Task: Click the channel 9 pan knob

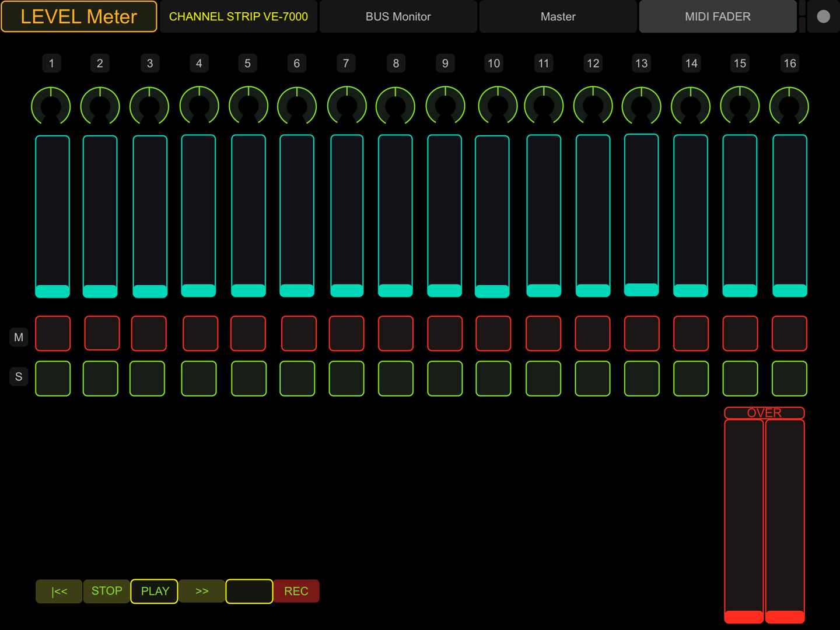Action: 446,106
